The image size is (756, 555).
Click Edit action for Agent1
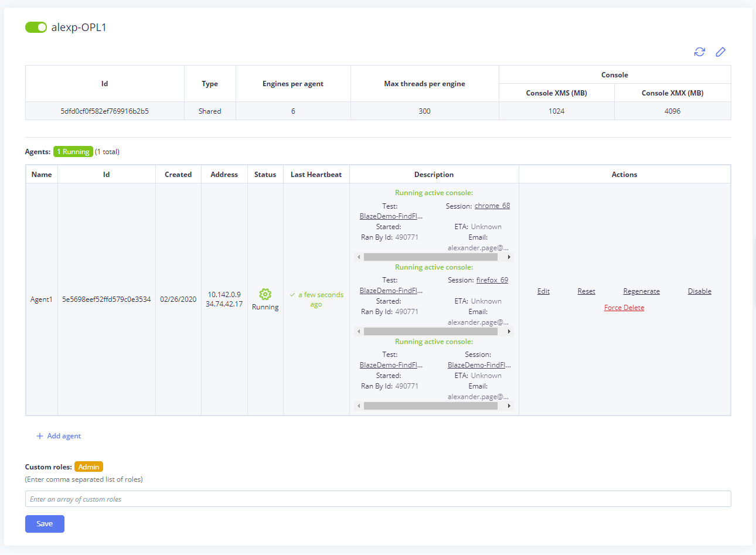click(x=543, y=291)
